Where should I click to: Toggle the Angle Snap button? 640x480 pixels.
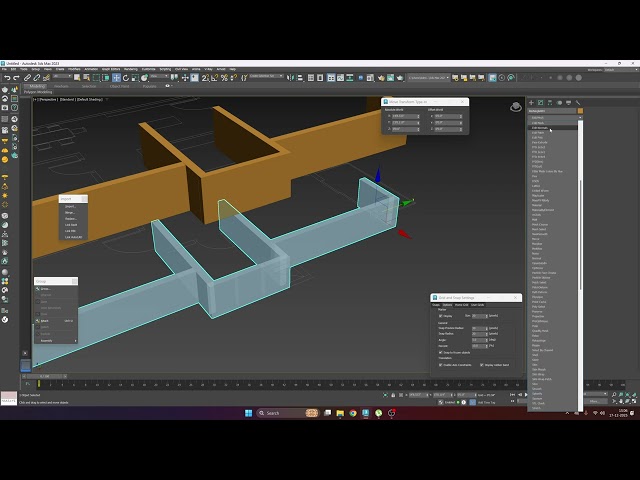pos(215,78)
